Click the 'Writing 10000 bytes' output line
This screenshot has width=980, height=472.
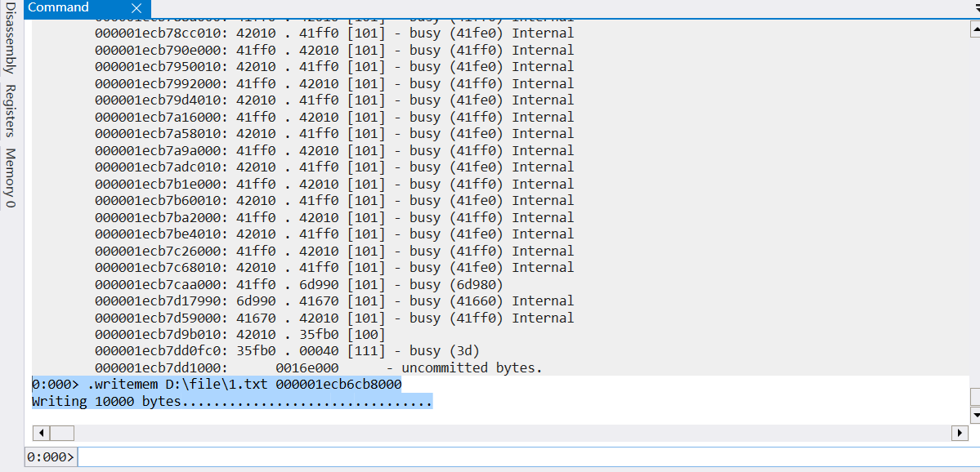coord(232,402)
